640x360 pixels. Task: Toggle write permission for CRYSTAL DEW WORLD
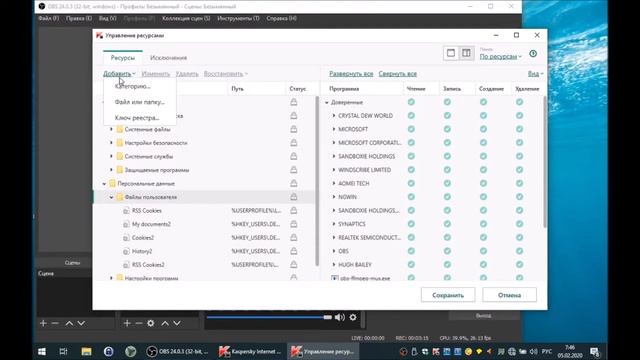coord(447,116)
